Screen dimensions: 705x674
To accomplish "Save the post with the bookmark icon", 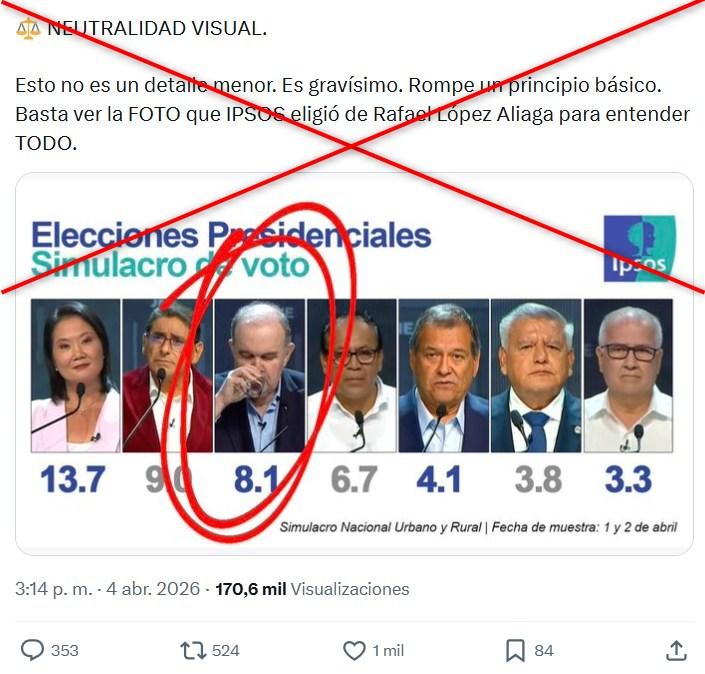I will [x=515, y=650].
